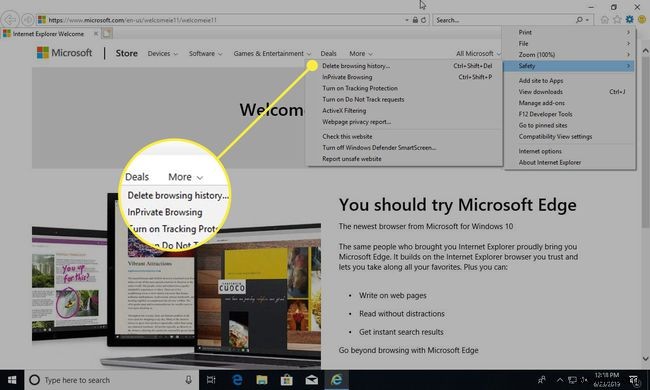Click the Cortana microphone icon
The height and width of the screenshot is (390, 650).
point(189,380)
